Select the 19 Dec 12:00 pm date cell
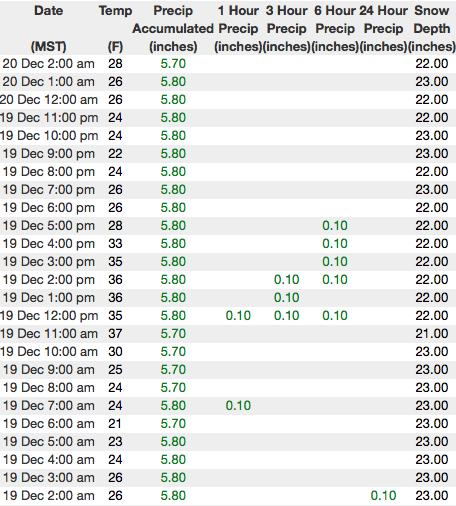The height and width of the screenshot is (506, 456). [49, 316]
